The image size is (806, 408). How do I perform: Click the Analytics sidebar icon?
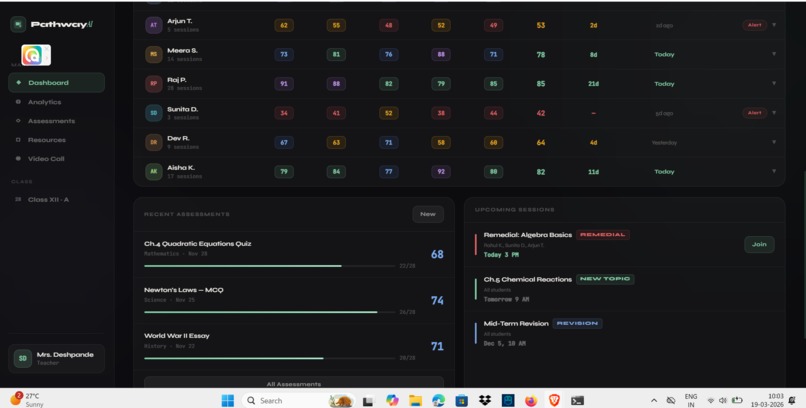(19, 102)
